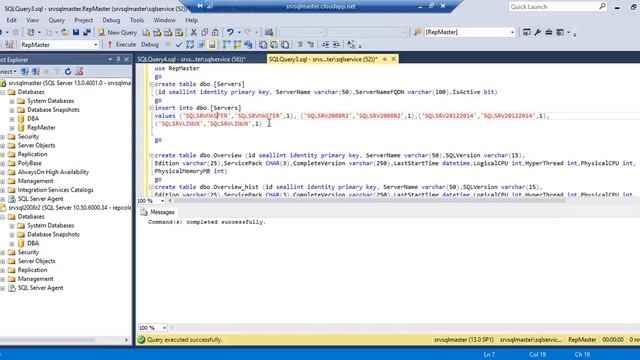
Task: Select the AlwaysOn High Availability folder
Action: [x=53, y=172]
